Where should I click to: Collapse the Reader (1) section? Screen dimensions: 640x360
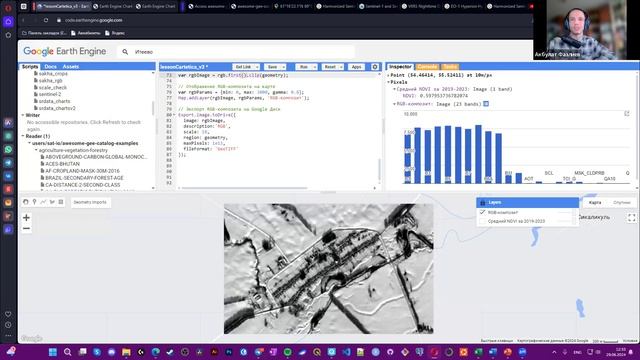(x=23, y=136)
